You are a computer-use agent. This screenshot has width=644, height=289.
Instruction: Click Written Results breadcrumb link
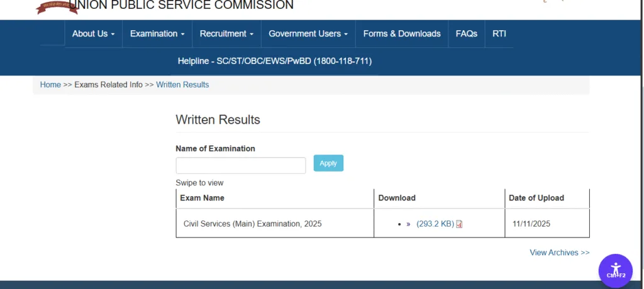[x=182, y=85]
